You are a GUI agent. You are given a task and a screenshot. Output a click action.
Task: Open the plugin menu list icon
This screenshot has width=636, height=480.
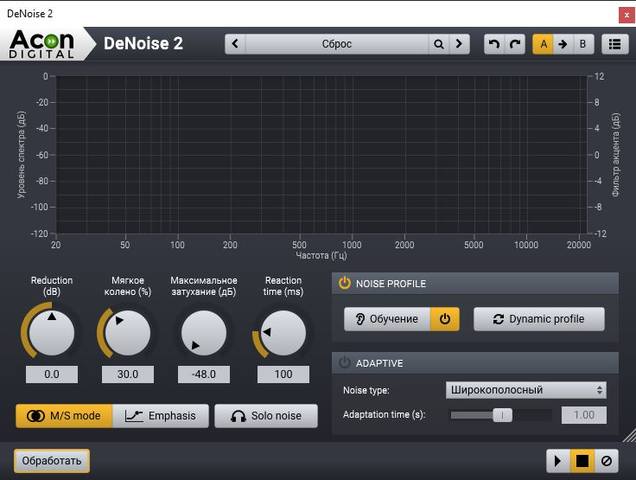point(615,44)
